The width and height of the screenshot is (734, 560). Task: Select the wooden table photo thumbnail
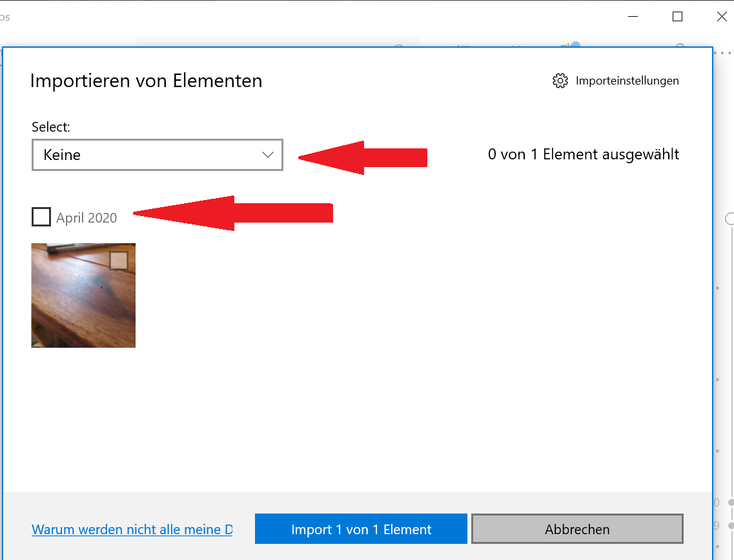(x=83, y=295)
